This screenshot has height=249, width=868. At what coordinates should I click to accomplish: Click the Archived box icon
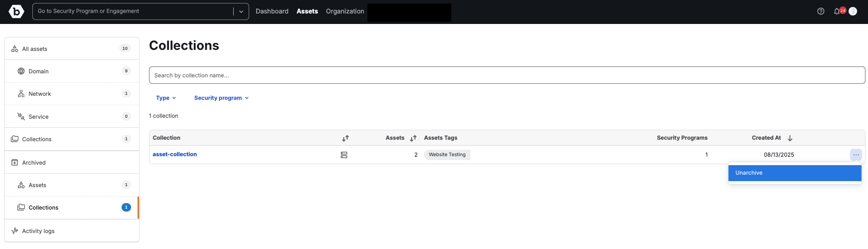tap(14, 163)
